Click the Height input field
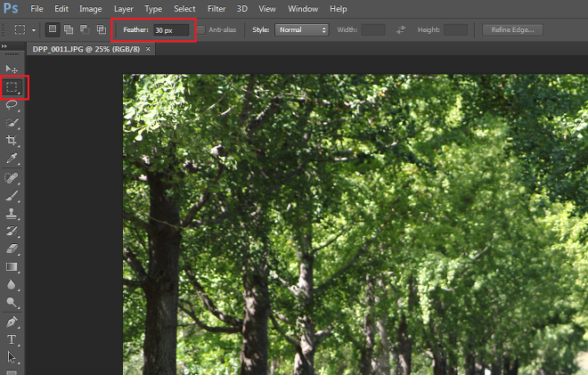The image size is (588, 375). pos(455,30)
